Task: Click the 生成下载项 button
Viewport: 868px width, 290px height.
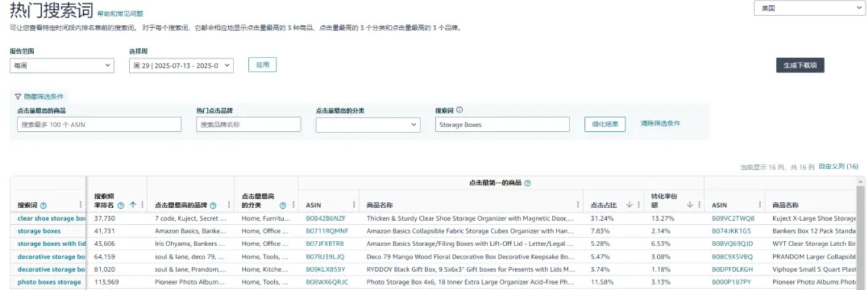Action: click(x=800, y=65)
